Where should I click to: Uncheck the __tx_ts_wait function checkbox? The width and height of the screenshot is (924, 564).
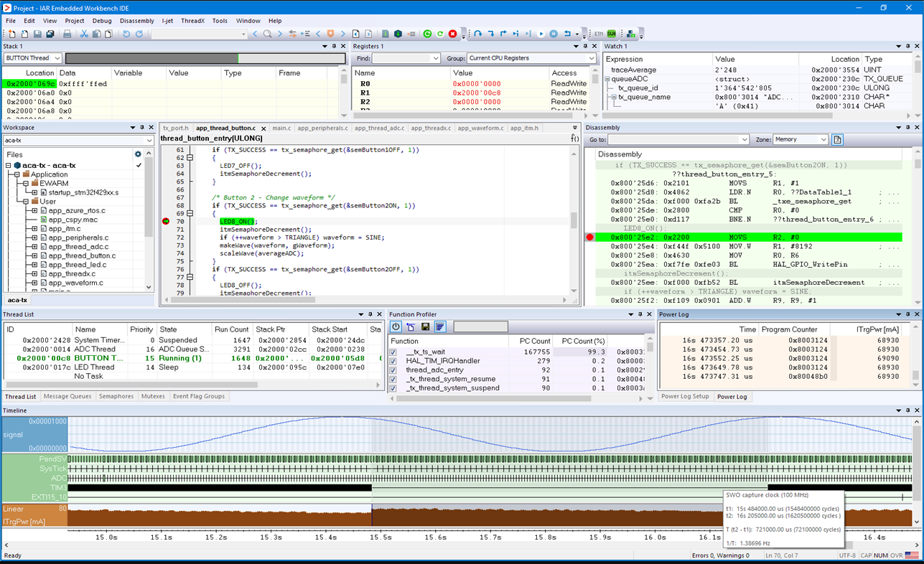(393, 352)
